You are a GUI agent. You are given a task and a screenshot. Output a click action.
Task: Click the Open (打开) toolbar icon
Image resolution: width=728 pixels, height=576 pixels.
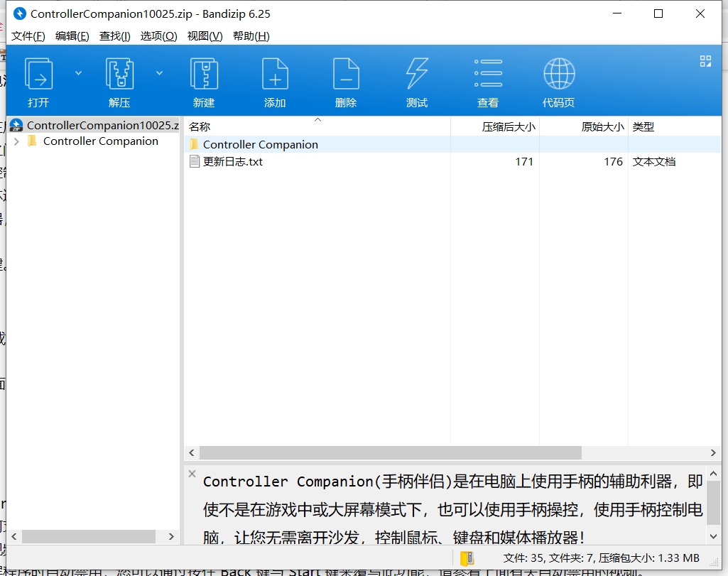point(38,74)
